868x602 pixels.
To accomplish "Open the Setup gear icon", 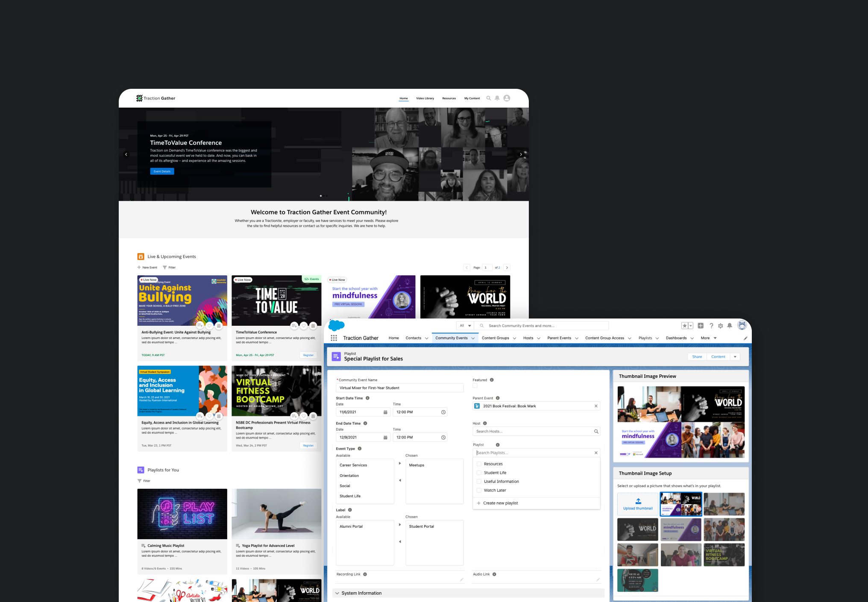I will click(x=721, y=326).
